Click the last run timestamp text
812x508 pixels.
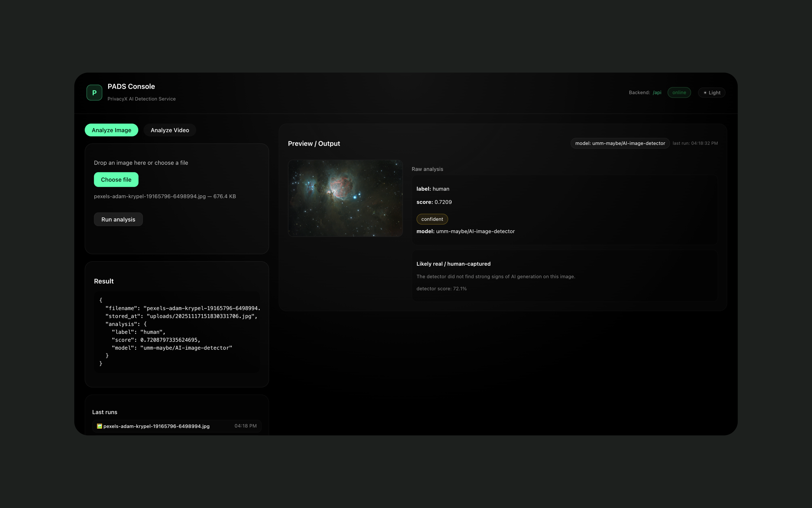point(695,143)
